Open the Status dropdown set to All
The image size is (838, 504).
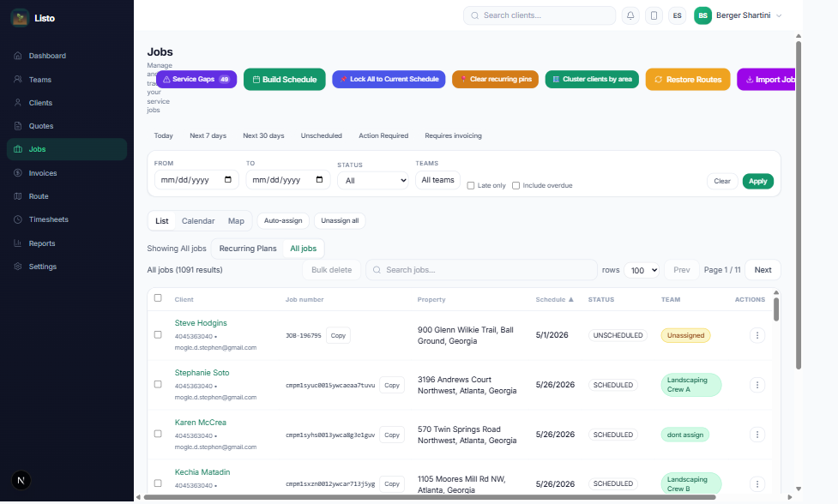(x=373, y=181)
